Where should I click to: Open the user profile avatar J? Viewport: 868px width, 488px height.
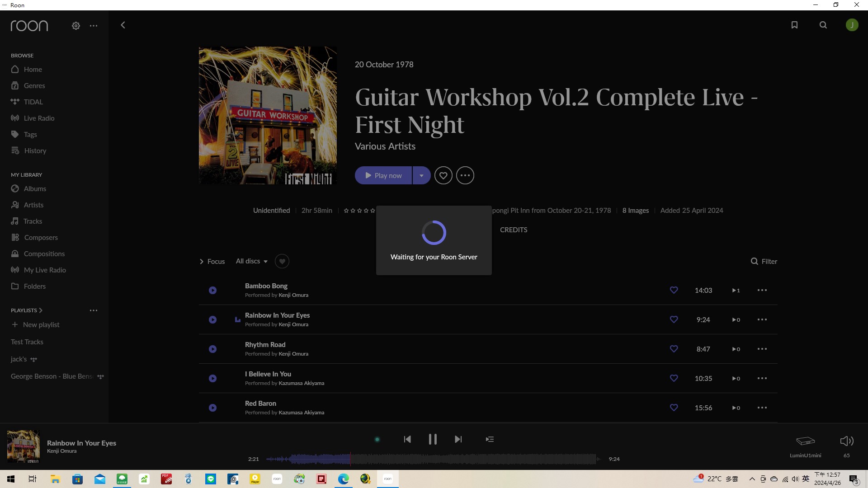pyautogui.click(x=852, y=25)
